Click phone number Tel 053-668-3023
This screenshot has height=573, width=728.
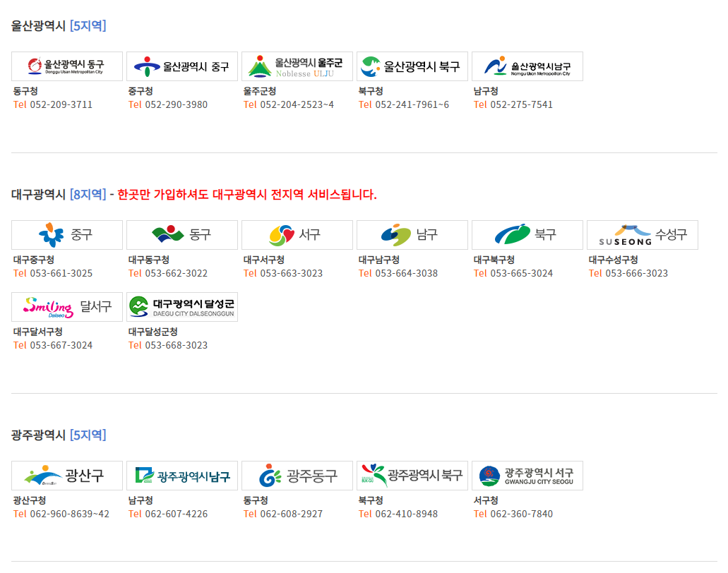[166, 345]
